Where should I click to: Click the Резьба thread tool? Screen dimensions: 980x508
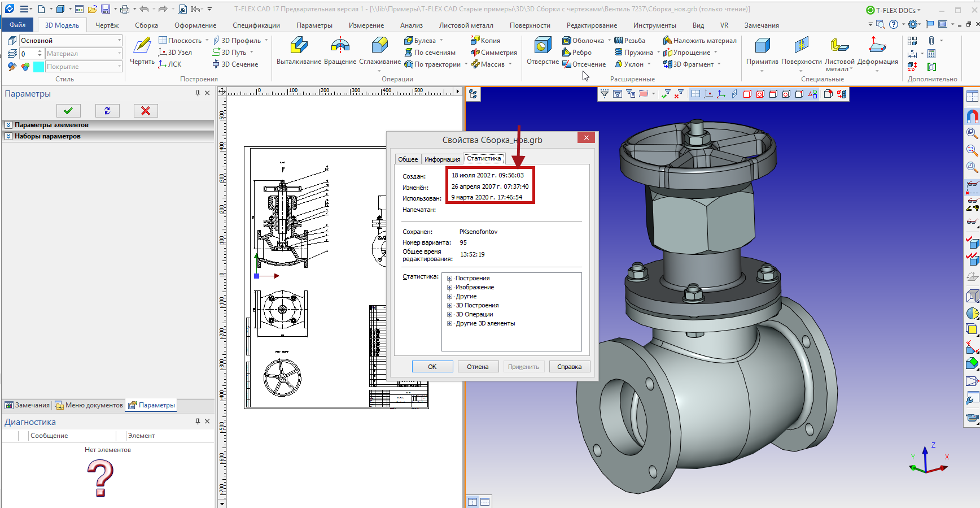pyautogui.click(x=630, y=41)
